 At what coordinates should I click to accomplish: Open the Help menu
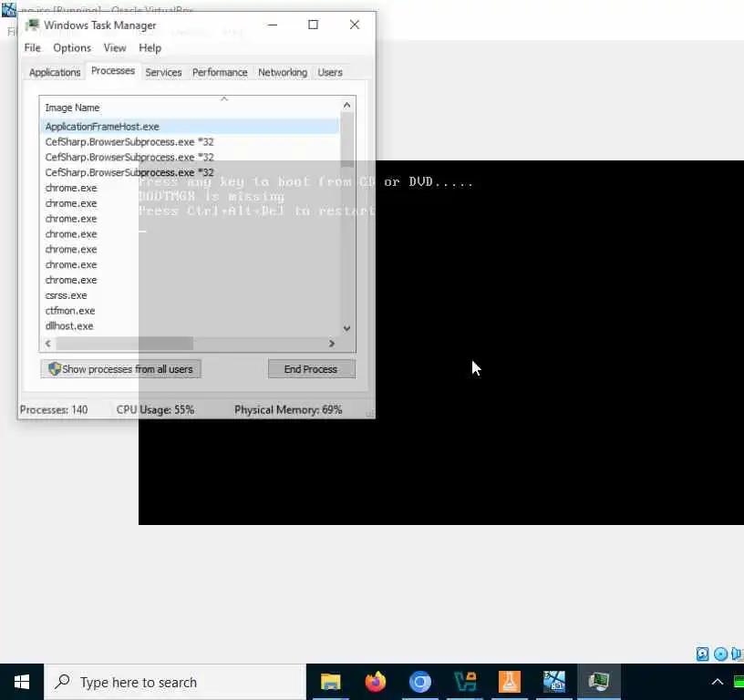(x=150, y=48)
